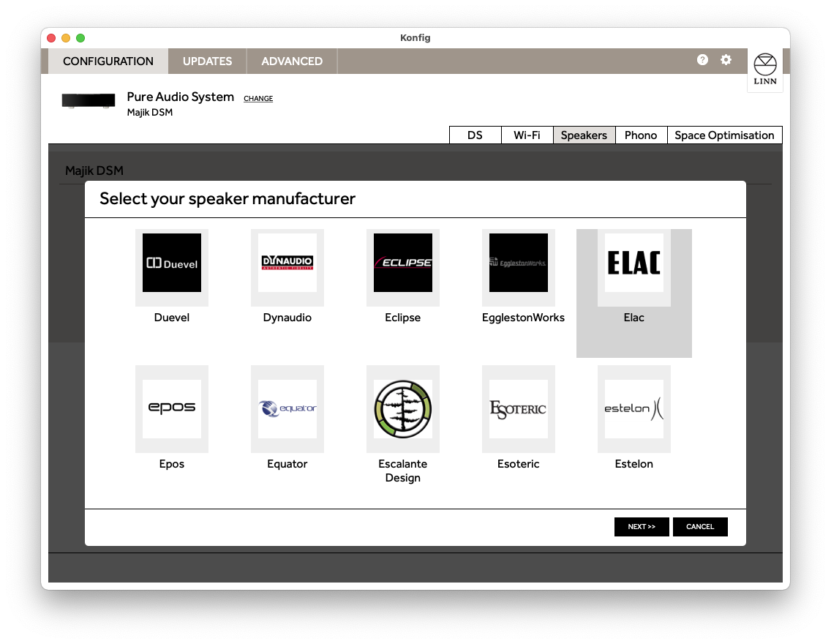Image resolution: width=831 pixels, height=644 pixels.
Task: Select the Esoteric brand logo
Action: pos(519,408)
